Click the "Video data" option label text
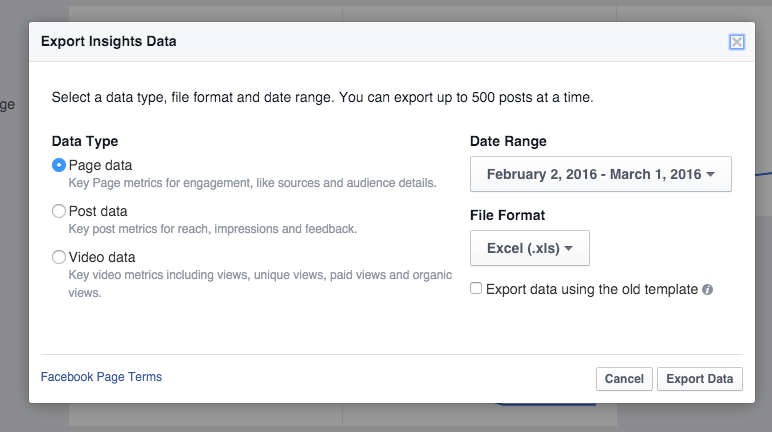 click(102, 257)
